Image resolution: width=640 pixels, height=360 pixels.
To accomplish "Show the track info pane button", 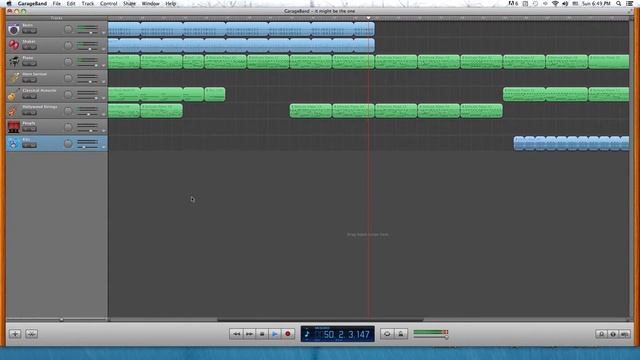I will [x=613, y=334].
